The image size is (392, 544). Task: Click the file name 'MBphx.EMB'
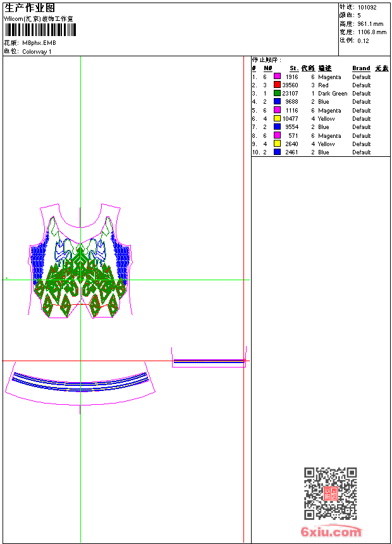click(x=39, y=43)
